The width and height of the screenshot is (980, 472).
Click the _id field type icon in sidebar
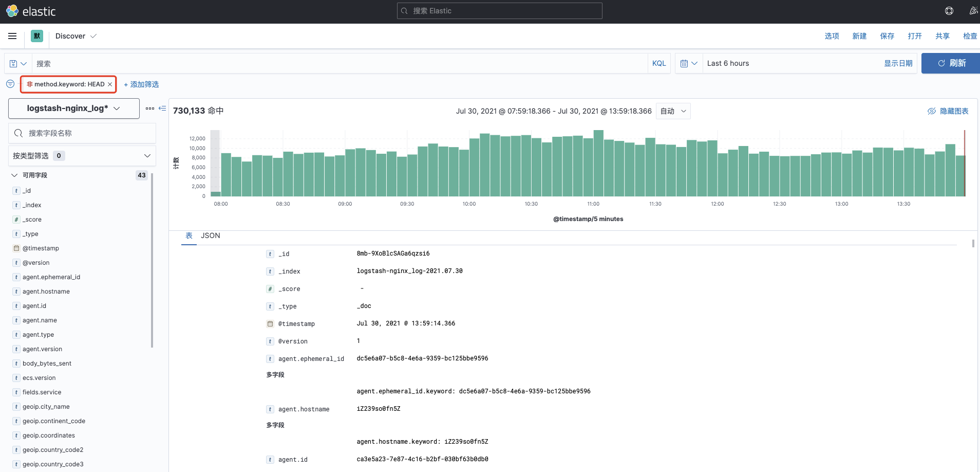[x=16, y=191]
